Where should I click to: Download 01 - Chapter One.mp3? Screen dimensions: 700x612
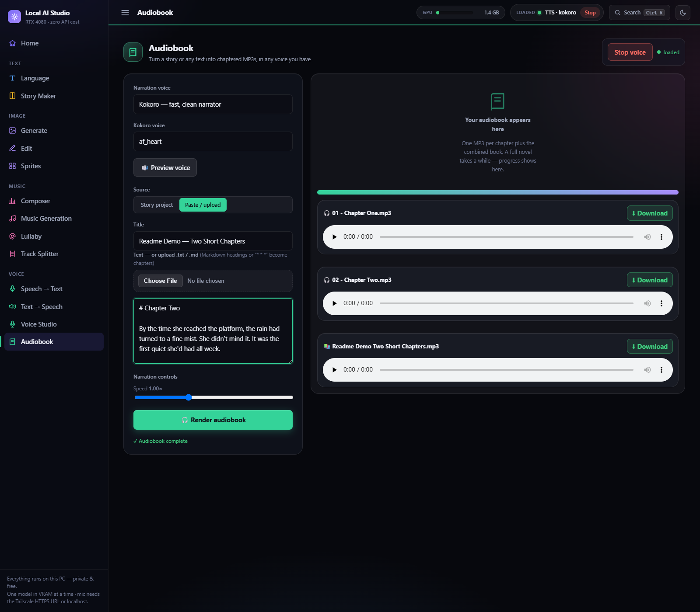pos(650,213)
